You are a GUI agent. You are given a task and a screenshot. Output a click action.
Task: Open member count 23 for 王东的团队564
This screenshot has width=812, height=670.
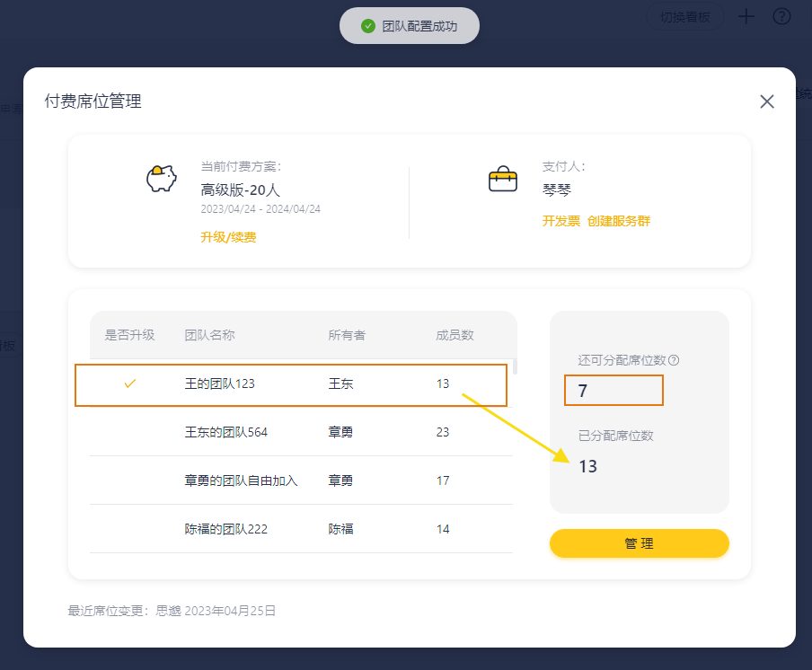pyautogui.click(x=442, y=432)
